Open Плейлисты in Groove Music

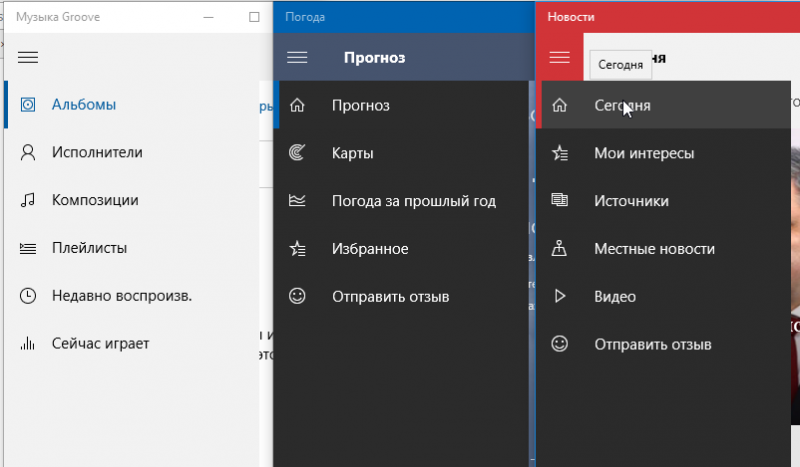133,248
